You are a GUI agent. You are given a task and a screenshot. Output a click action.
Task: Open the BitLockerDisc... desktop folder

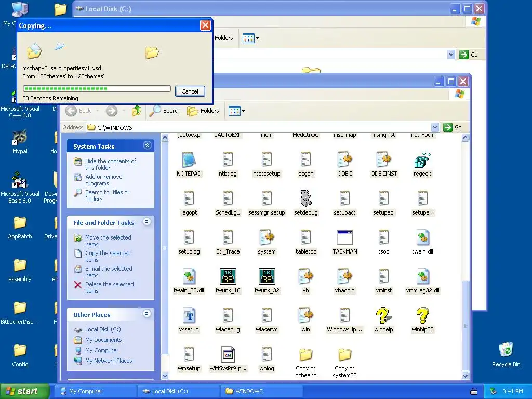20,308
